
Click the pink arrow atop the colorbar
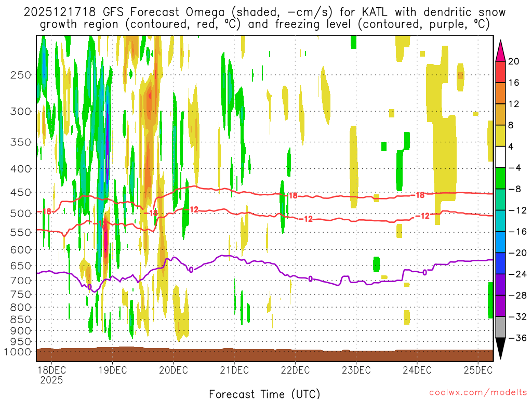pos(500,51)
